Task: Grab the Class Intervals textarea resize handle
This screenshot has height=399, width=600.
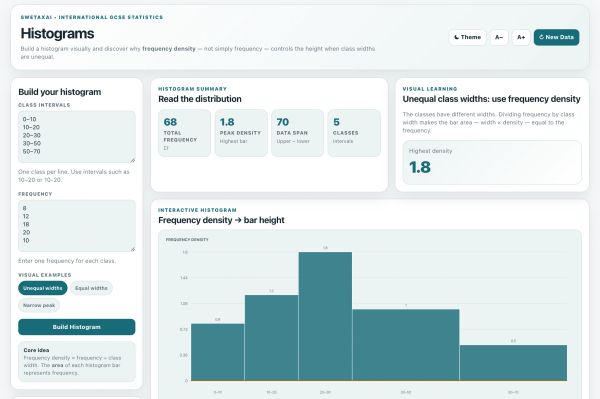Action: tap(133, 160)
